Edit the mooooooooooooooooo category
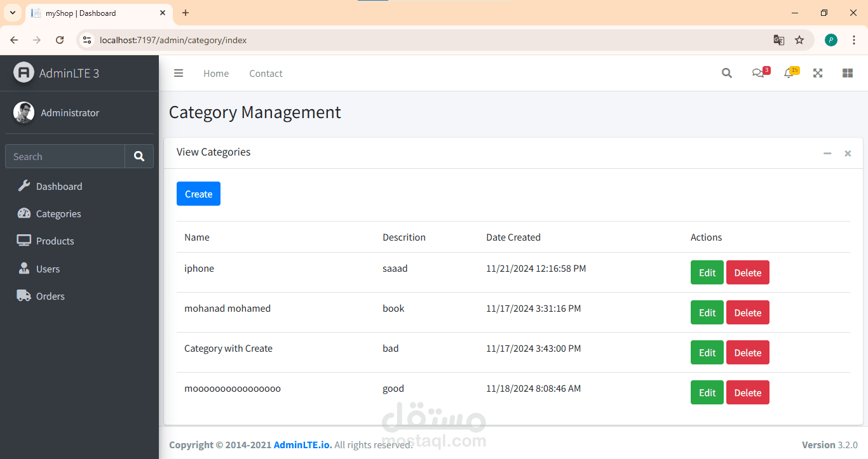Screen dimensions: 868x459 [707, 392]
